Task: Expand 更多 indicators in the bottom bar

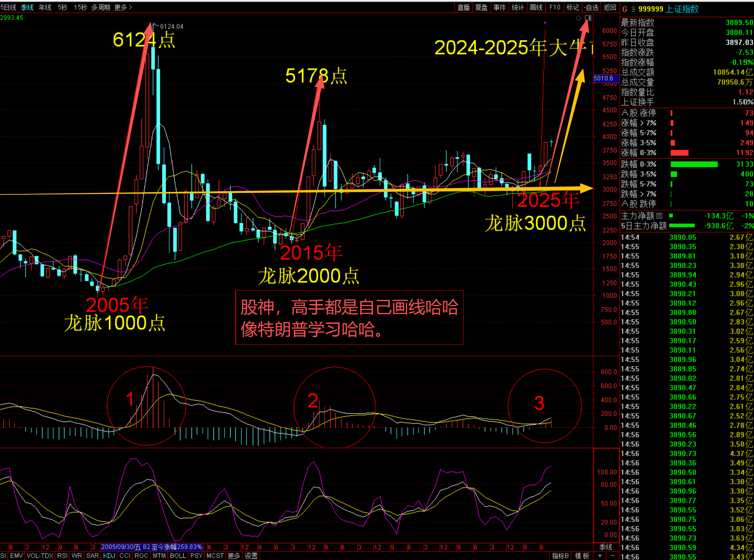Action: [234, 556]
